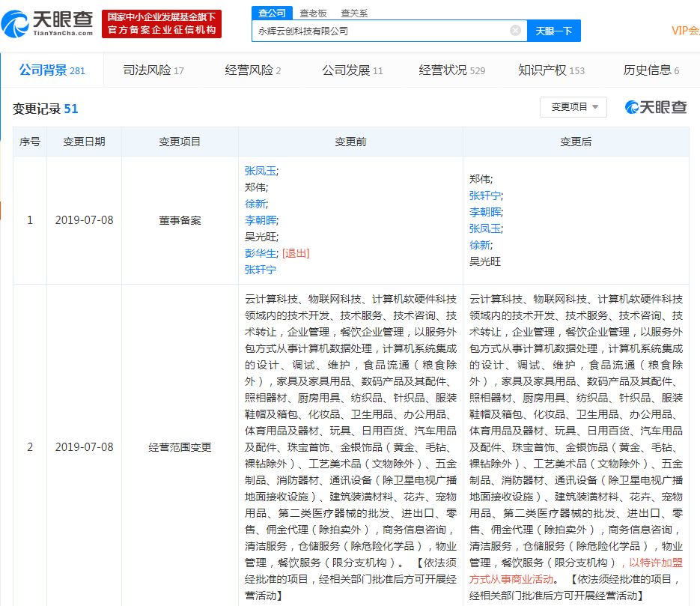Open 徐新 link in 变更前 column
The width and height of the screenshot is (700, 606).
click(255, 204)
